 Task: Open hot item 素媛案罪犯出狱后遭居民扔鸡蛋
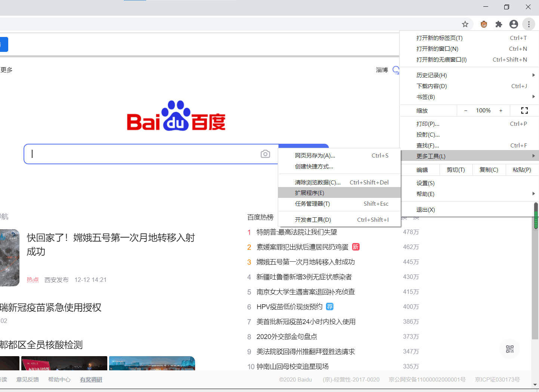click(302, 247)
